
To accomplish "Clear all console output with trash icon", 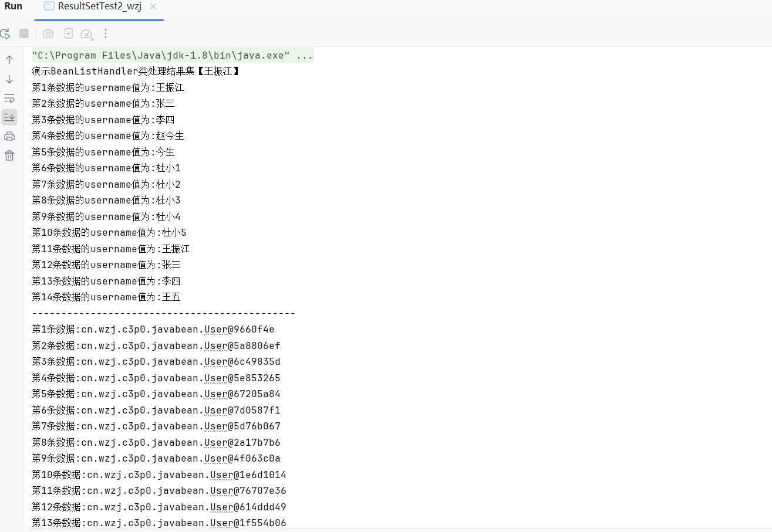I will click(9, 155).
